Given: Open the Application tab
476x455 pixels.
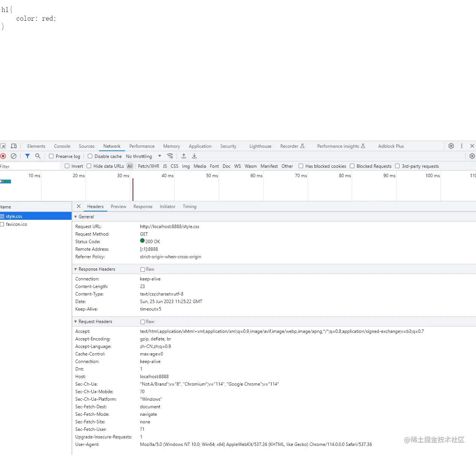Looking at the screenshot, I should pyautogui.click(x=200, y=146).
